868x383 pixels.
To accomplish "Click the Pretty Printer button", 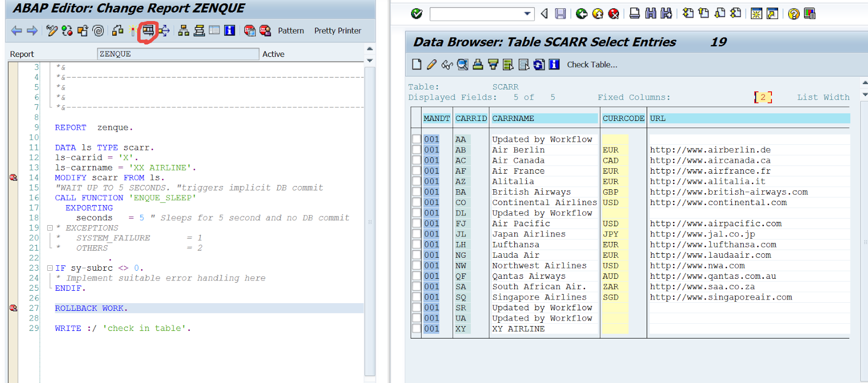I will [337, 31].
